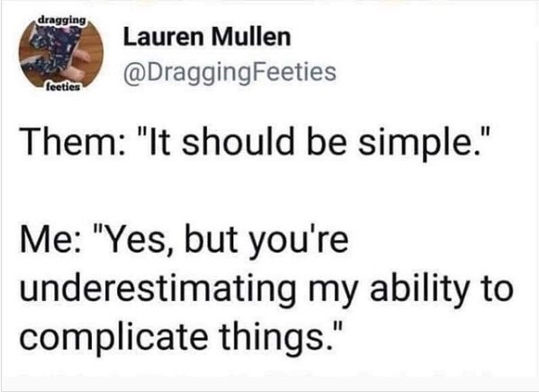Screen dimensions: 539x392
Task: Click the word 'ability' in the tweet
Action: tap(419, 290)
